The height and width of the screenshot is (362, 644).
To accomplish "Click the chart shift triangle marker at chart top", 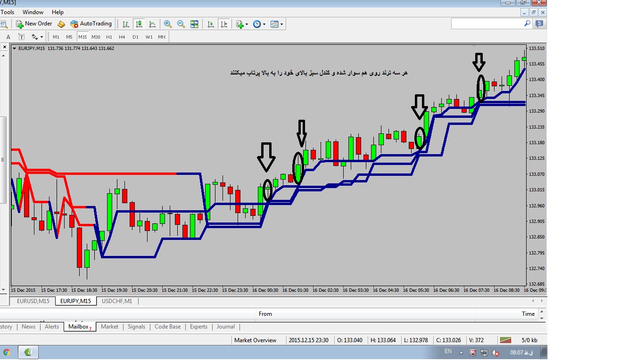I will click(x=474, y=46).
